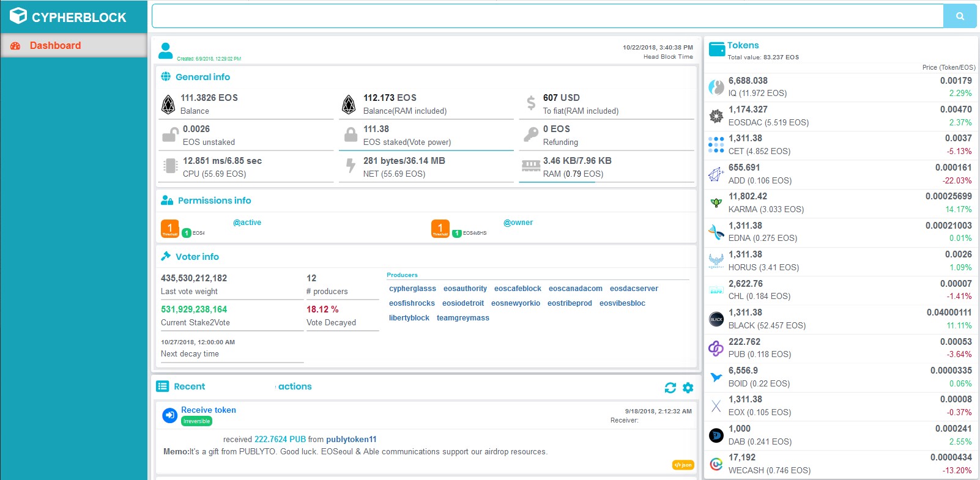Screen dimensions: 980x480
Task: Open the eoscafeblock producer link
Action: [518, 289]
